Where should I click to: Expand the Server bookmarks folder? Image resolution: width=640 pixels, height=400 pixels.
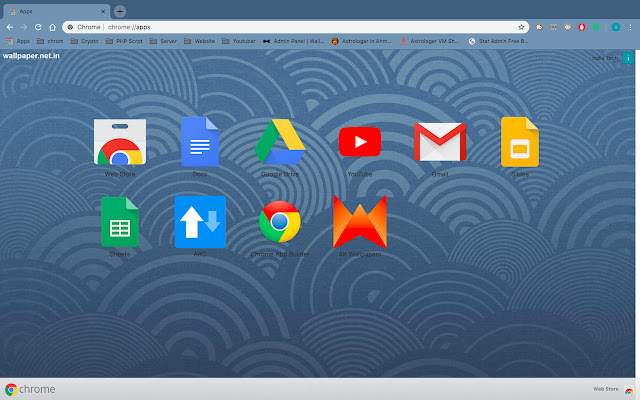click(x=163, y=41)
